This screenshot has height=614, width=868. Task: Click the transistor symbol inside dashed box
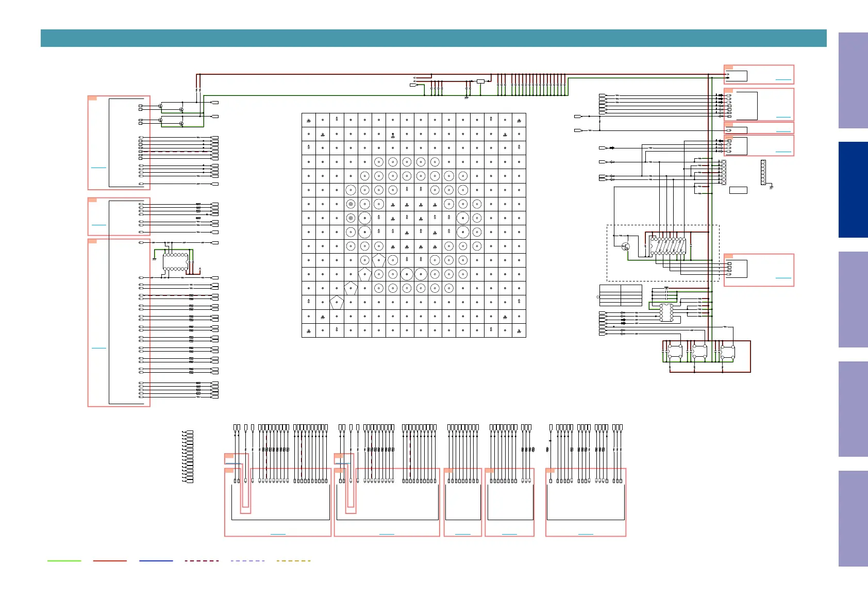click(626, 246)
